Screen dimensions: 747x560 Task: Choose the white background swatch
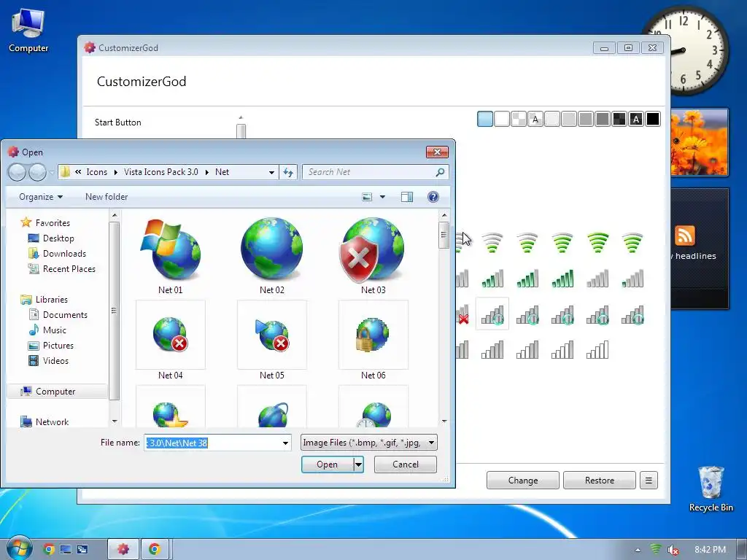click(502, 119)
